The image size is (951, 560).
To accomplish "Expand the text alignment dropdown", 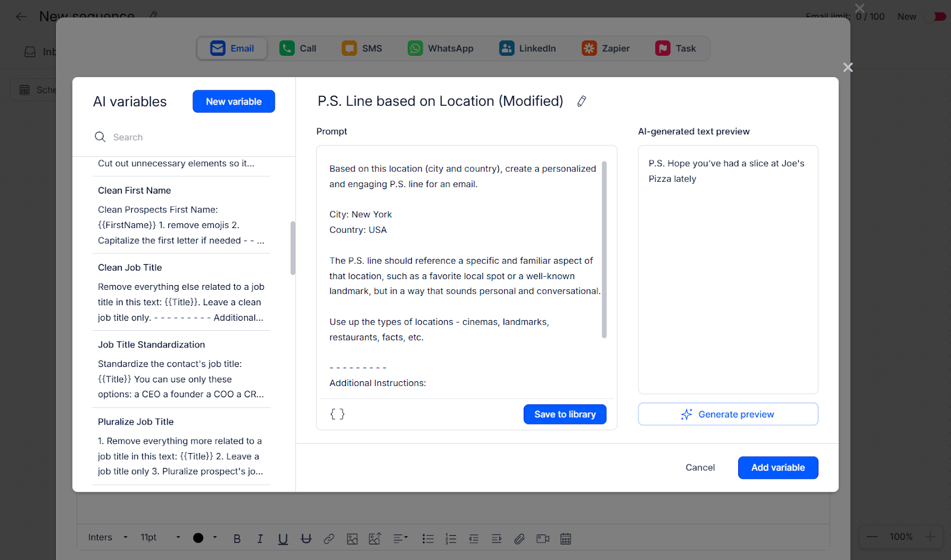I will click(x=401, y=538).
